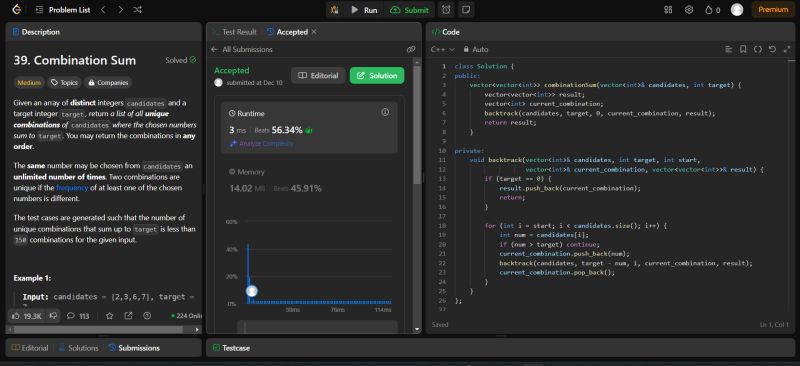Expand the Topics tag
This screenshot has height=366, width=800.
(x=64, y=82)
